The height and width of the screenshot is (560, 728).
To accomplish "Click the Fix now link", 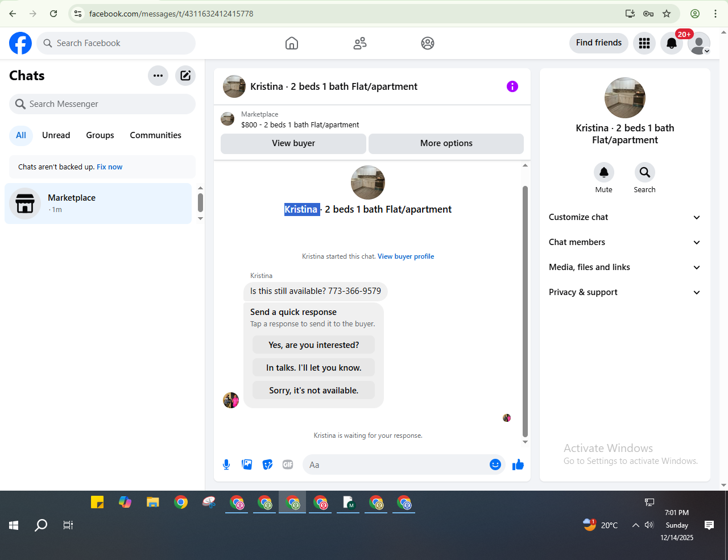I will [110, 167].
